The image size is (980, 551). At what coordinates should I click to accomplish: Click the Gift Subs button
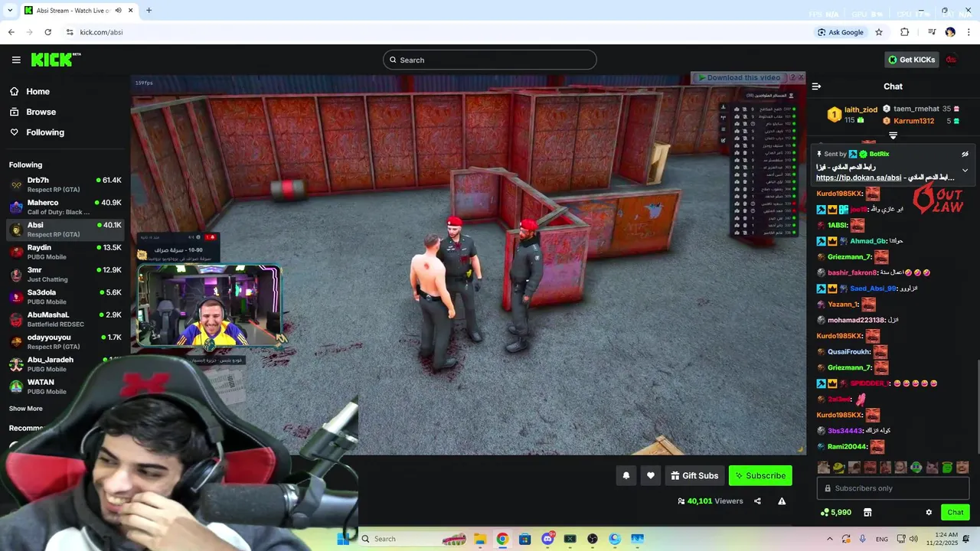tap(694, 475)
